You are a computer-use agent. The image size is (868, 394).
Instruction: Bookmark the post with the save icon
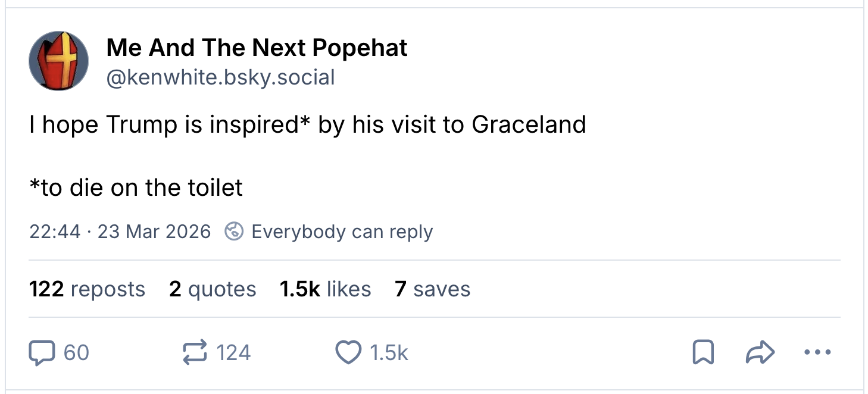(x=703, y=353)
